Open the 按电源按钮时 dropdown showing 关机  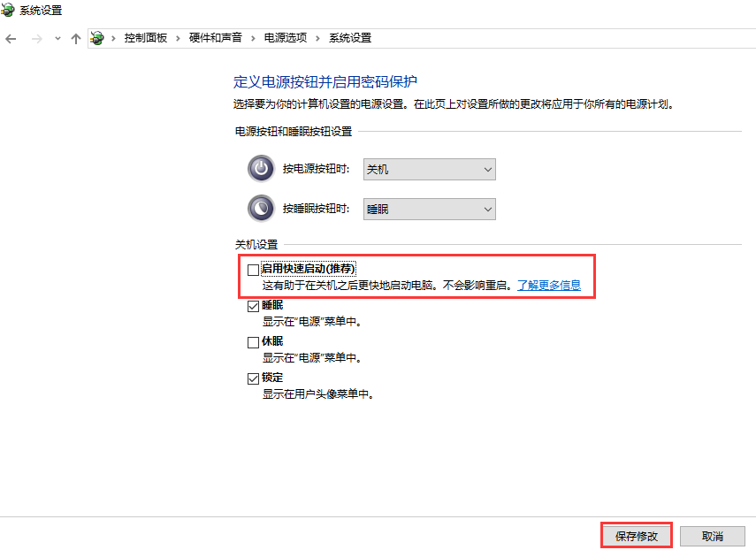pos(429,169)
